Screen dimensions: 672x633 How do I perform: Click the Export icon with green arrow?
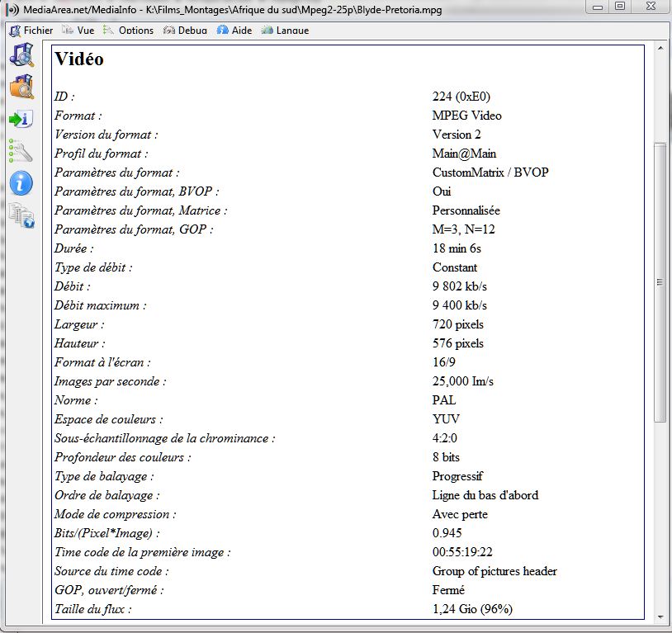[x=21, y=119]
